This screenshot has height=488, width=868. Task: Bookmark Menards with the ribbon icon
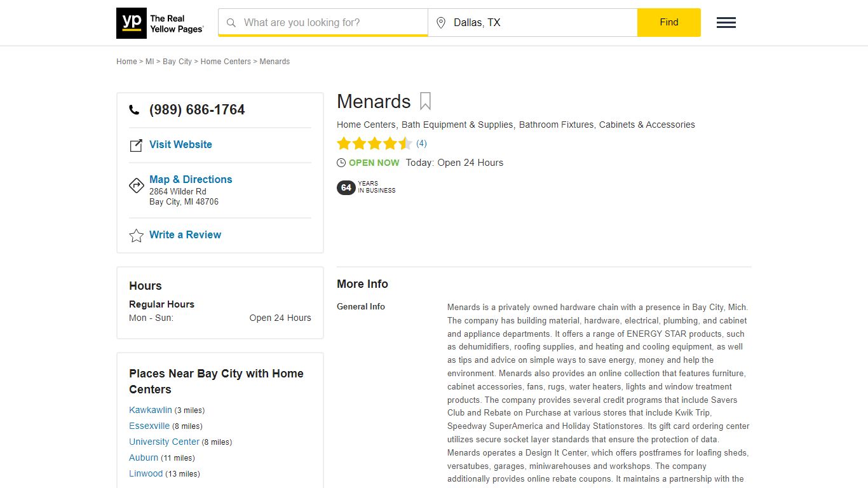point(425,102)
